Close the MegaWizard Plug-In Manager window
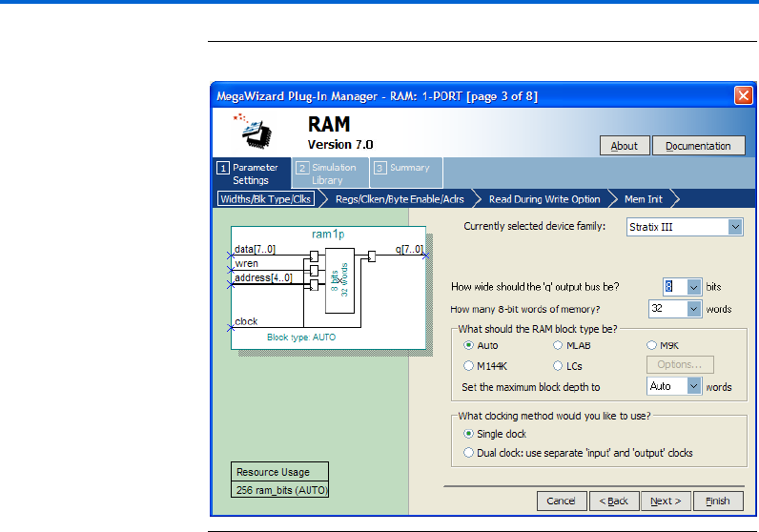Viewport: 759px width, 532px height. 743,95
